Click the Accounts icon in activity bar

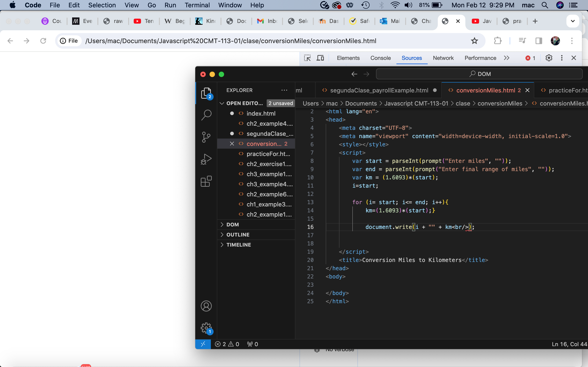pos(206,306)
